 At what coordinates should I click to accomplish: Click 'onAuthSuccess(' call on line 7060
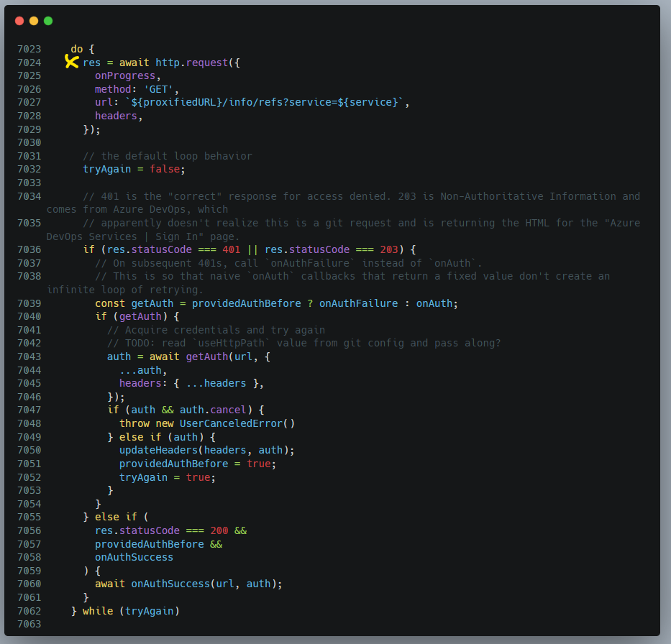coord(173,584)
